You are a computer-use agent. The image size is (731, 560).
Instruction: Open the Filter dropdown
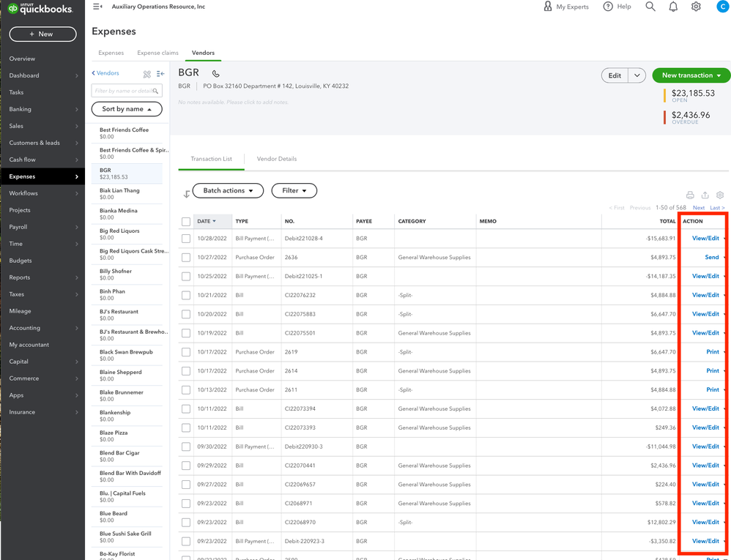[x=294, y=190]
